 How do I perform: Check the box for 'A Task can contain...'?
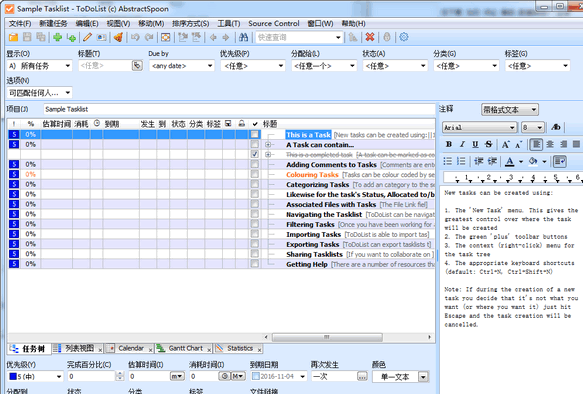pos(254,145)
